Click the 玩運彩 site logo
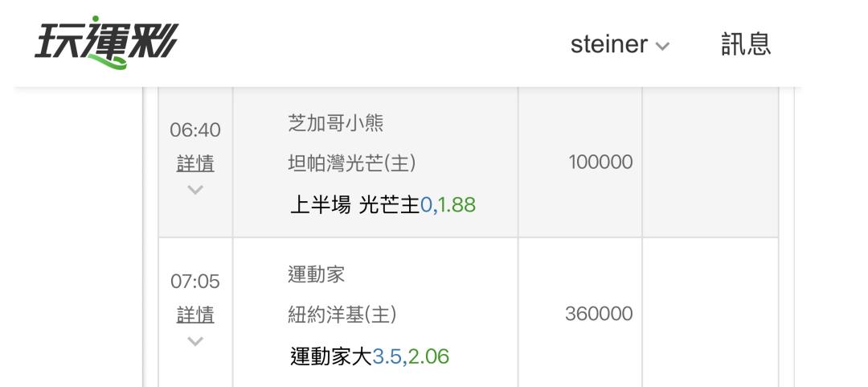The height and width of the screenshot is (387, 868). pos(107,42)
